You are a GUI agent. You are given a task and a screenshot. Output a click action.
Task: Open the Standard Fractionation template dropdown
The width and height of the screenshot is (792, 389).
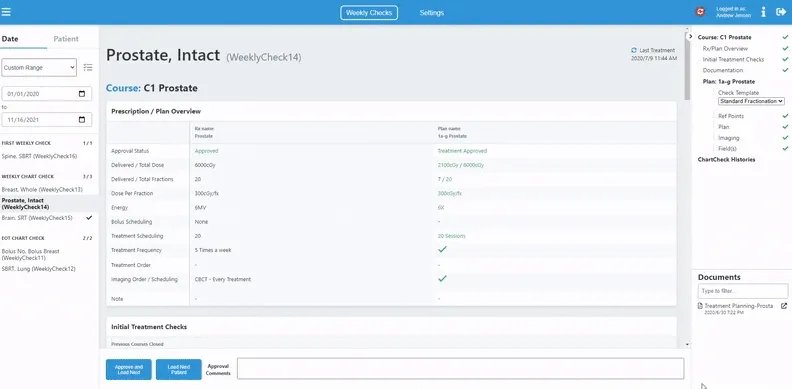pos(751,101)
